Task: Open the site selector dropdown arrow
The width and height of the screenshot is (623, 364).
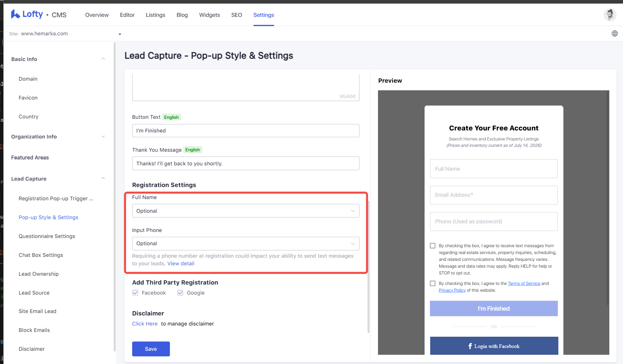Action: pyautogui.click(x=120, y=34)
